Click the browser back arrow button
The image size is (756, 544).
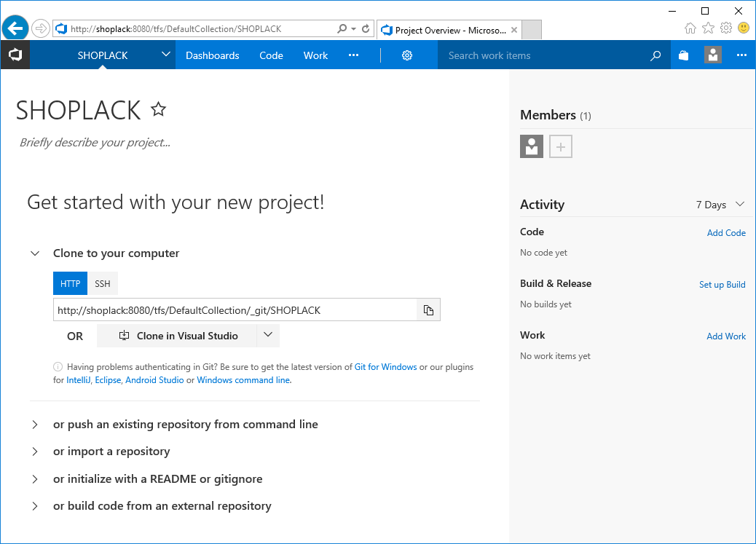(15, 28)
